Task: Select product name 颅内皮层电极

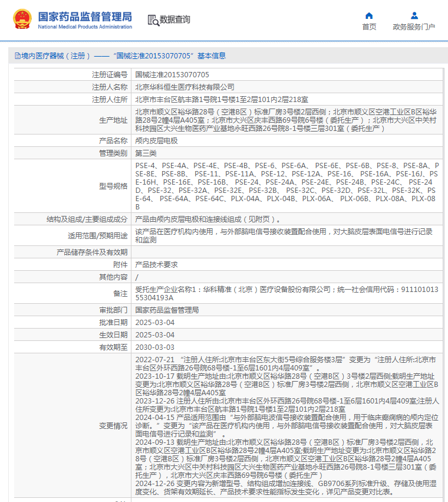Action: click(x=156, y=141)
